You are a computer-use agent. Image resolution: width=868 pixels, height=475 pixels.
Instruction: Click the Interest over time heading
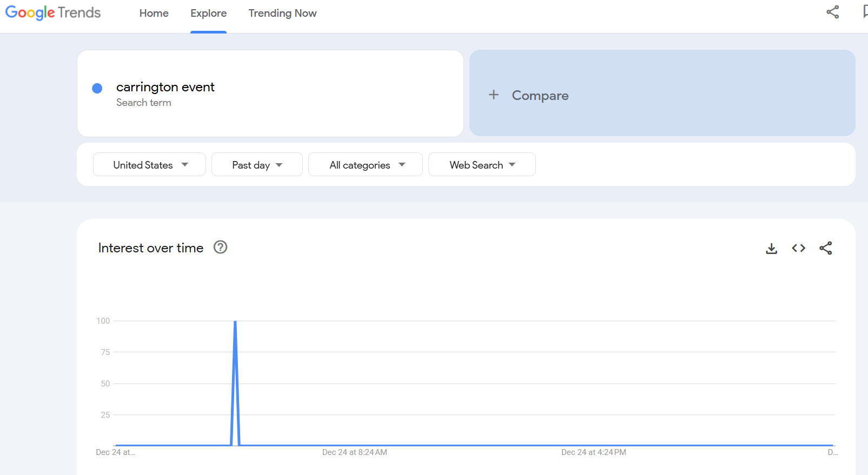pyautogui.click(x=151, y=248)
